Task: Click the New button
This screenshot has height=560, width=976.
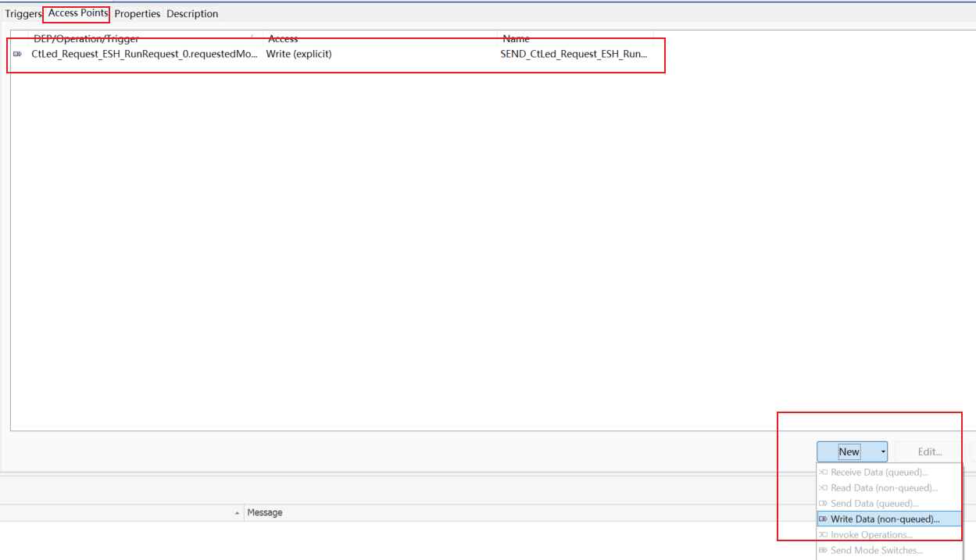Action: (x=849, y=451)
